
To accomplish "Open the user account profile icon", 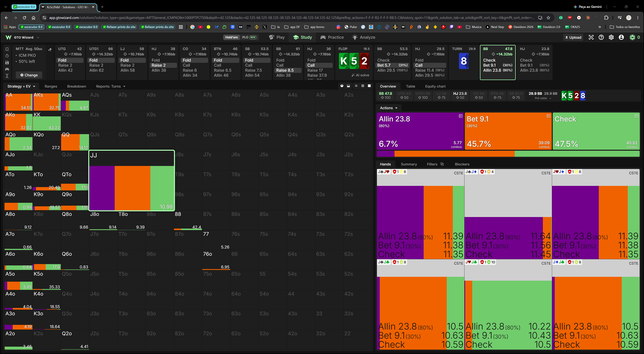I will 621,37.
